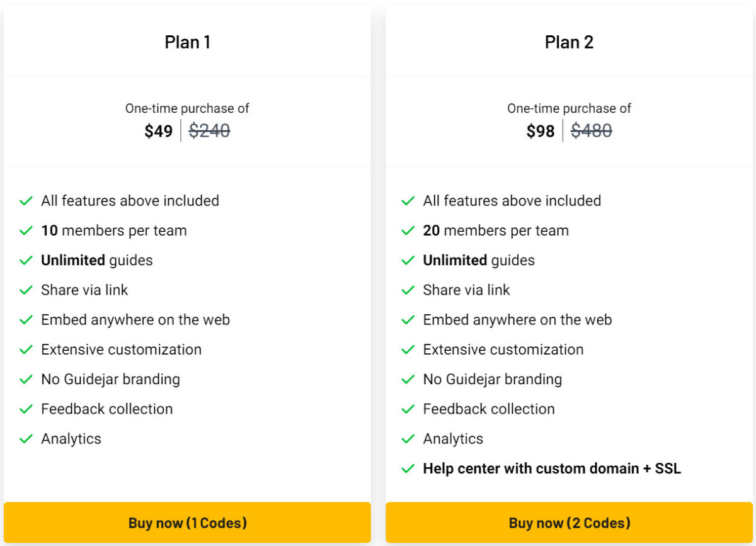
Task: Select the checkmark next to Unlimited guides in Plan 1
Action: (x=26, y=260)
